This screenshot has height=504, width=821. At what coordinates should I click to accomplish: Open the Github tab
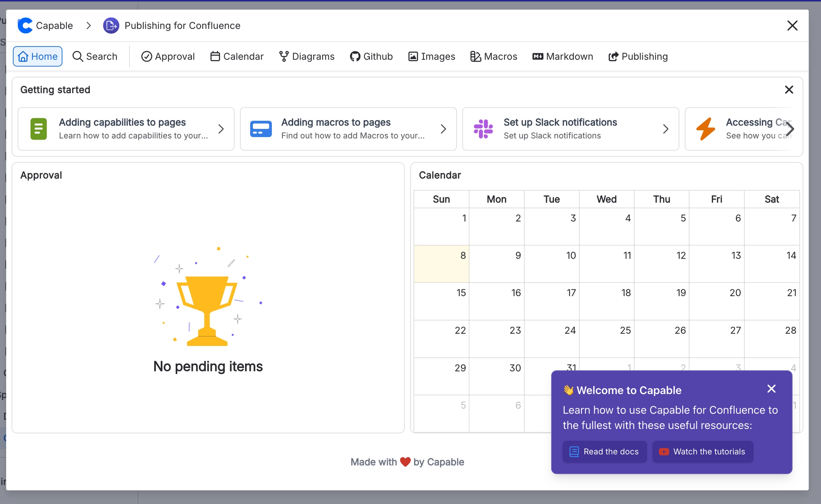click(x=371, y=57)
